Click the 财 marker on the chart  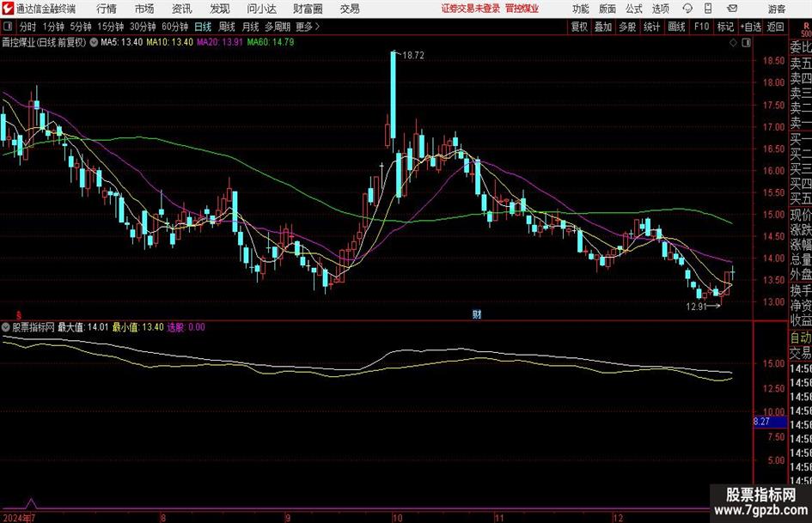pyautogui.click(x=476, y=313)
